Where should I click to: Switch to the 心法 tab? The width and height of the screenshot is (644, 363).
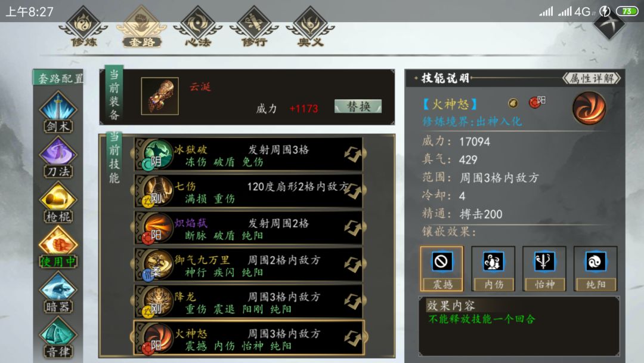coord(197,27)
